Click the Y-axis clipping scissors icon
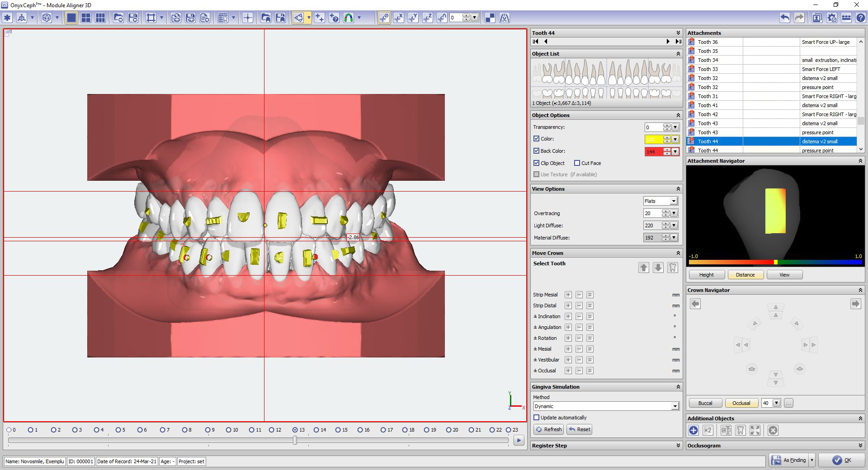Image resolution: width=868 pixels, height=470 pixels. 413,18
